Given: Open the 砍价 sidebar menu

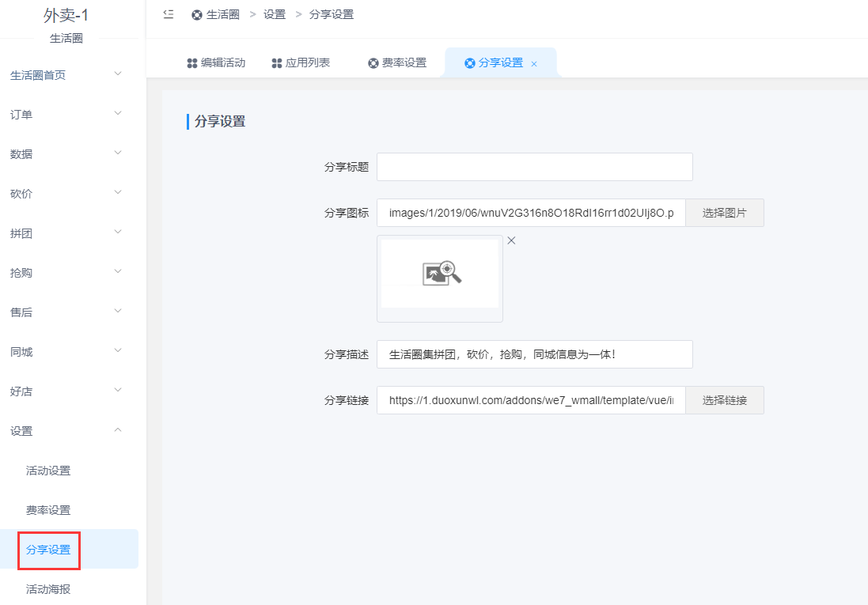Looking at the screenshot, I should pyautogui.click(x=21, y=194).
